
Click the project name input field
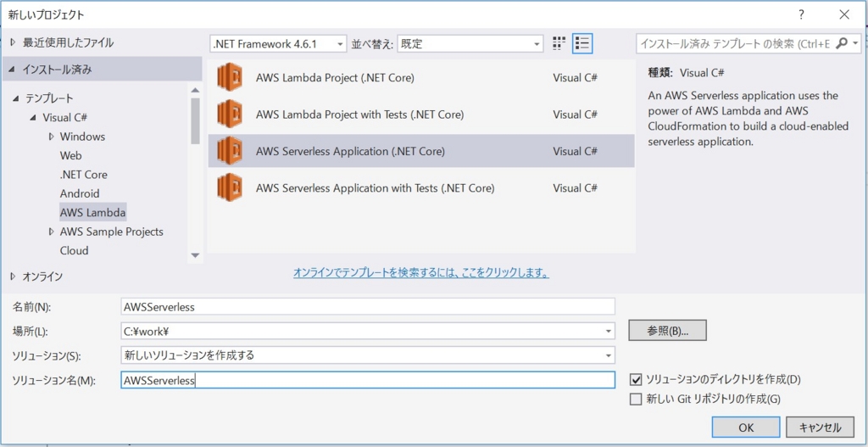point(368,306)
